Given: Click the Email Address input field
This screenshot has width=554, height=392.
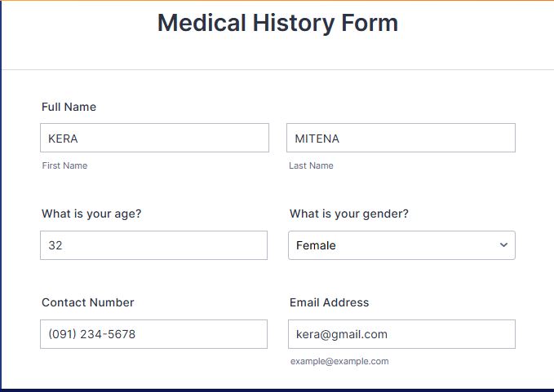Looking at the screenshot, I should [401, 334].
